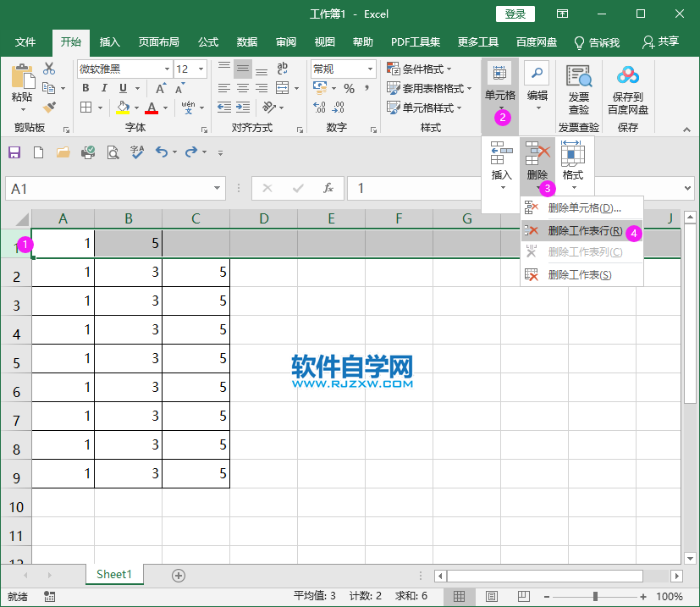Select the Sheet1 worksheet tab
The width and height of the screenshot is (700, 607).
pyautogui.click(x=114, y=574)
